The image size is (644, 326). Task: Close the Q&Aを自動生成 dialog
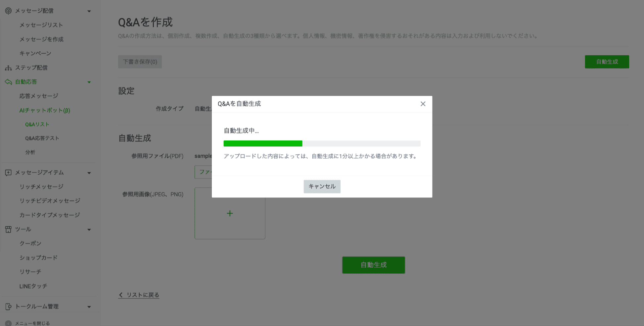(x=423, y=104)
